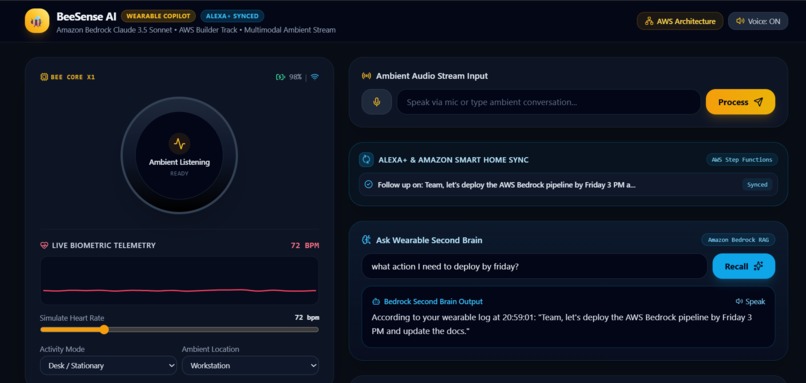
Task: Click the Process button
Action: click(x=740, y=102)
